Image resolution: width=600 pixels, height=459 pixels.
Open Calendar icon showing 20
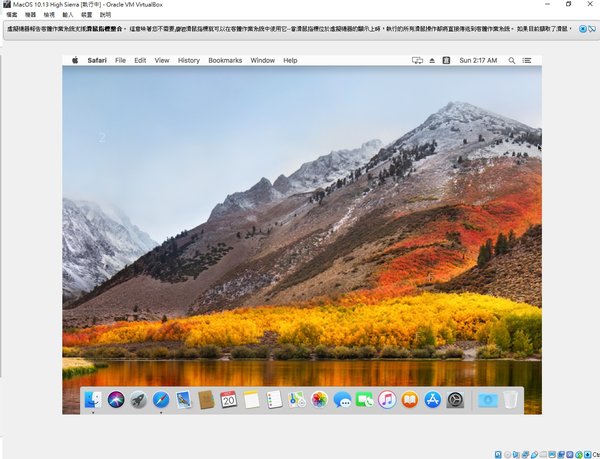[229, 400]
